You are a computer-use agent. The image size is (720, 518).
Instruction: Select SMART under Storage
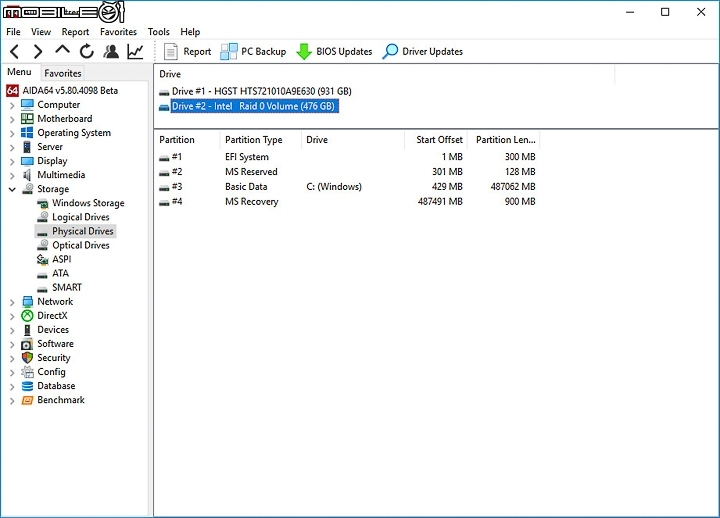click(67, 287)
